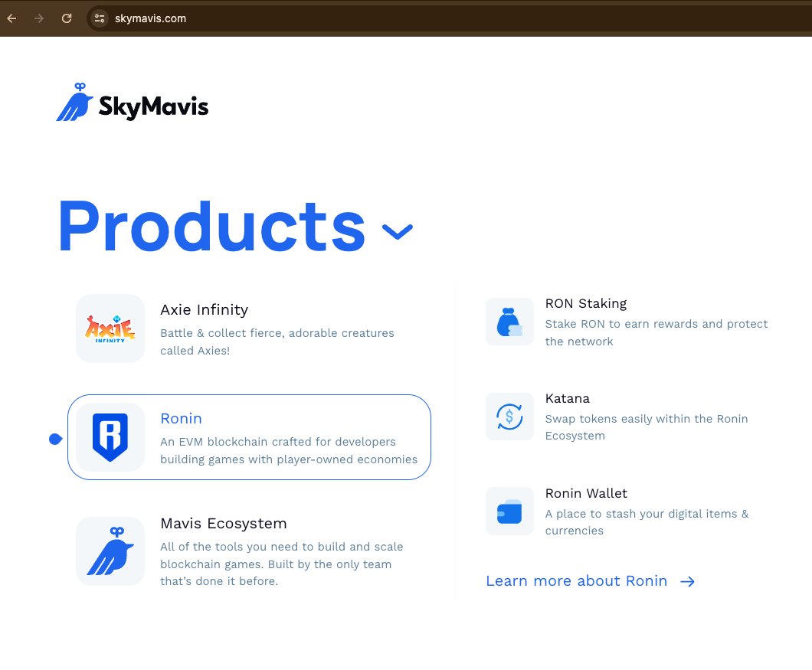Click the RON Staking money bag icon
Image resolution: width=812 pixels, height=670 pixels.
509,322
